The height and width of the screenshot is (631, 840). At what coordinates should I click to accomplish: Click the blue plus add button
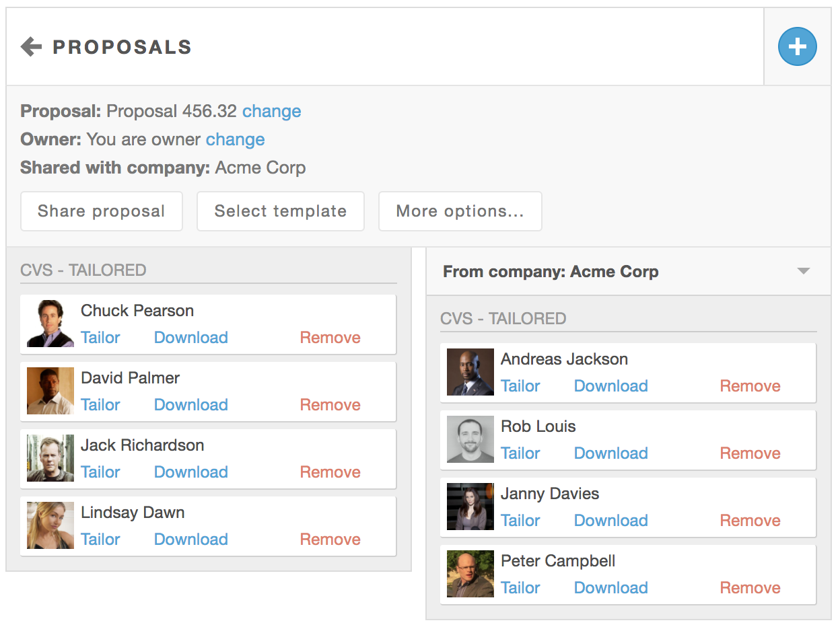(797, 47)
